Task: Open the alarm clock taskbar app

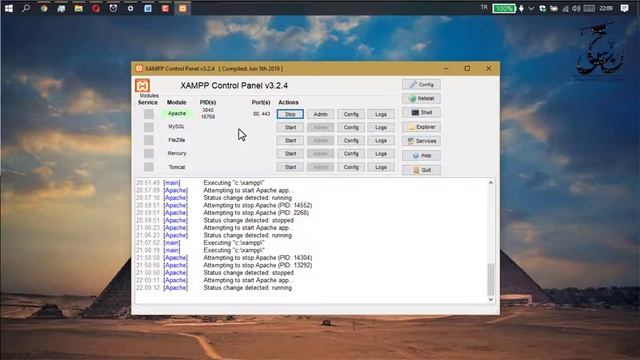Action: (113, 8)
